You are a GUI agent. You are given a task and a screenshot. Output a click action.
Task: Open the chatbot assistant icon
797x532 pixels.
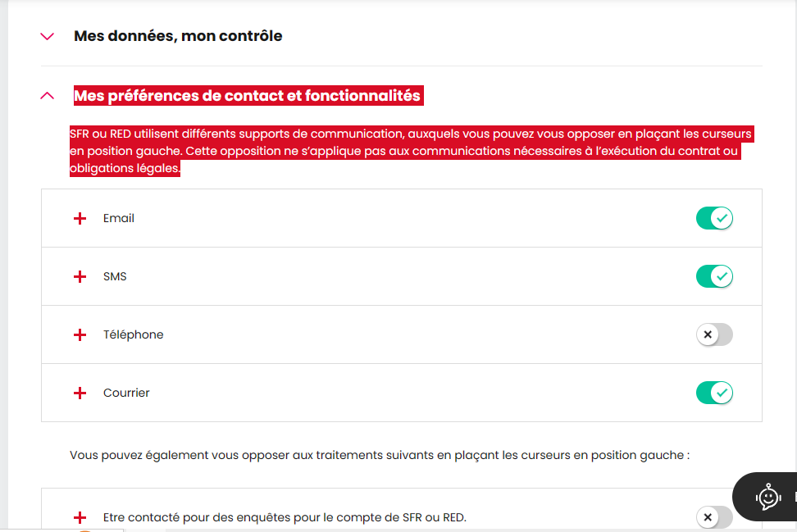click(x=767, y=496)
